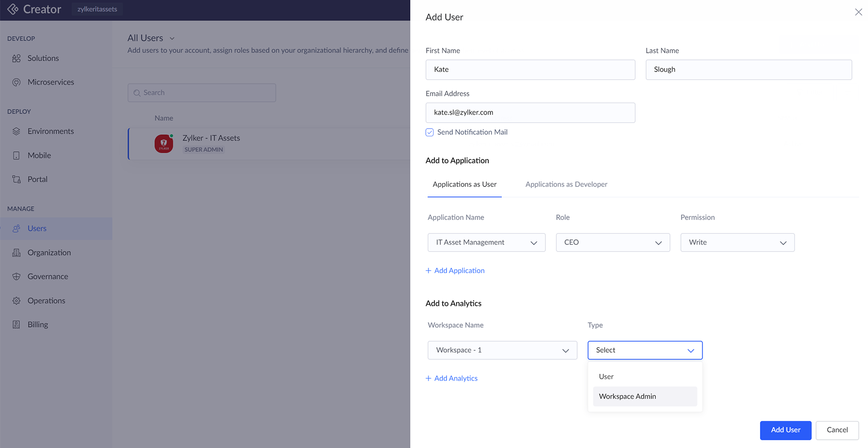Click the zylkeritassets account label

(97, 9)
